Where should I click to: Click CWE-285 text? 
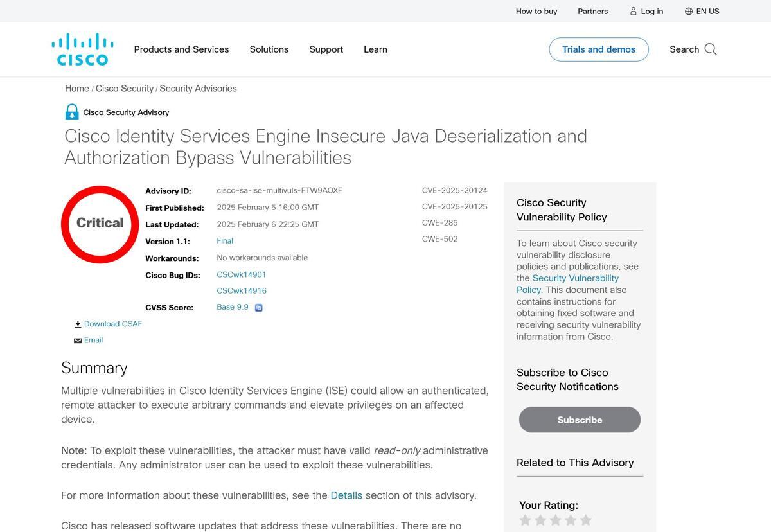pos(440,223)
